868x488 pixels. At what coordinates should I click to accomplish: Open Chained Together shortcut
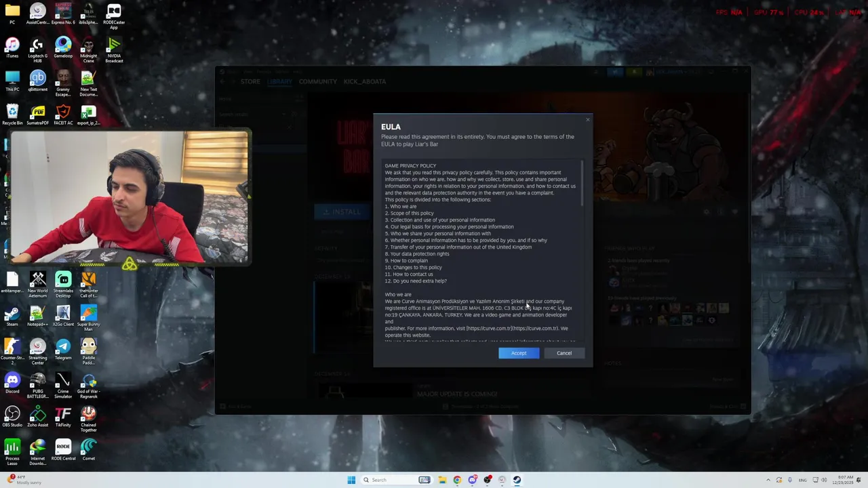point(88,419)
